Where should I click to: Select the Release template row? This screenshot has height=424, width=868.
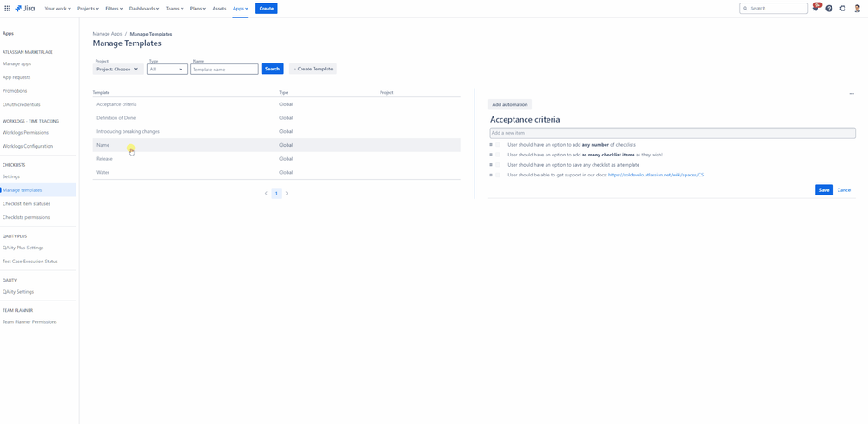click(x=276, y=159)
